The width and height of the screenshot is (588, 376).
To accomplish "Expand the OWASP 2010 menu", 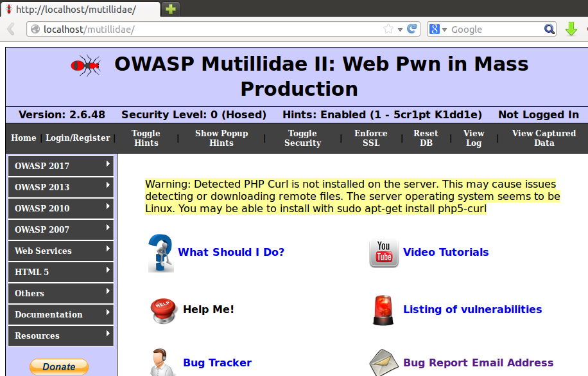I will point(61,208).
